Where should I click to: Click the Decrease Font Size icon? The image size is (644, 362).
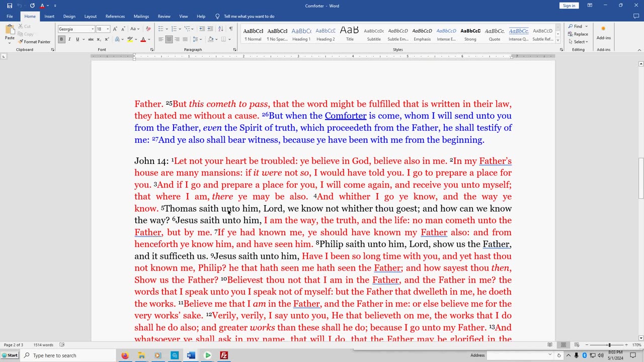123,29
